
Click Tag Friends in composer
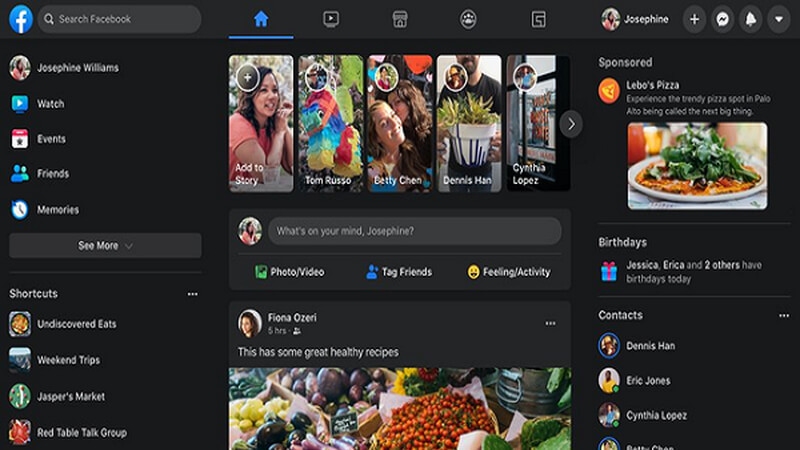coord(399,272)
